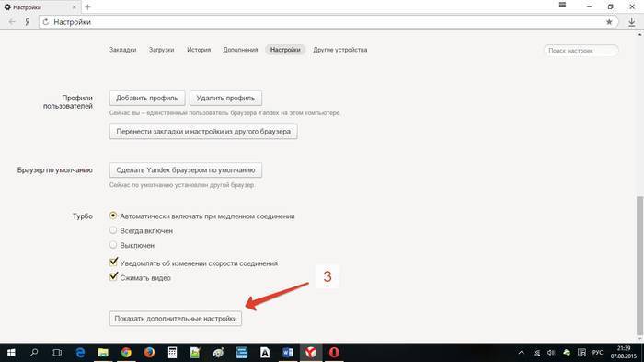
Task: Bookmark the page with the star icon
Action: (609, 22)
